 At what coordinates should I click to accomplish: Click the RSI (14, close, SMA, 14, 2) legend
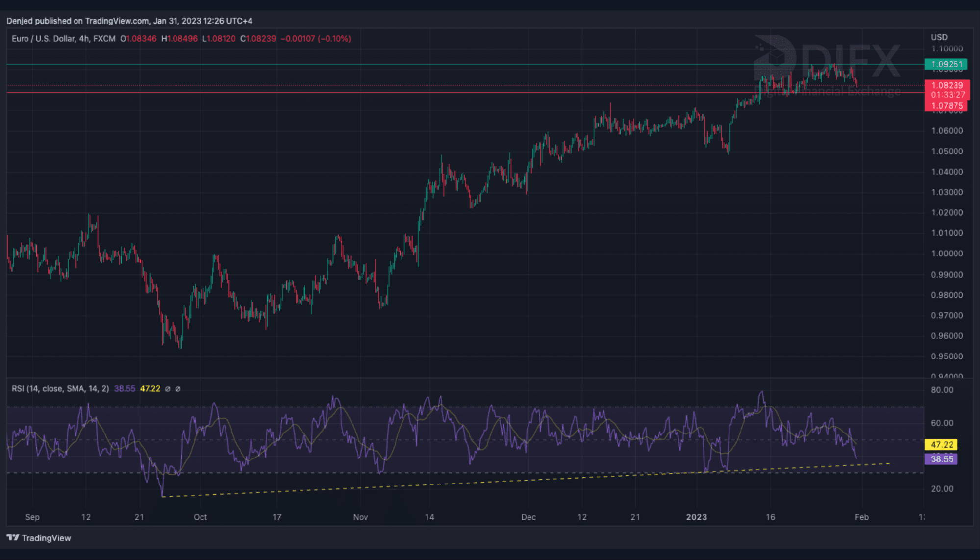(60, 389)
